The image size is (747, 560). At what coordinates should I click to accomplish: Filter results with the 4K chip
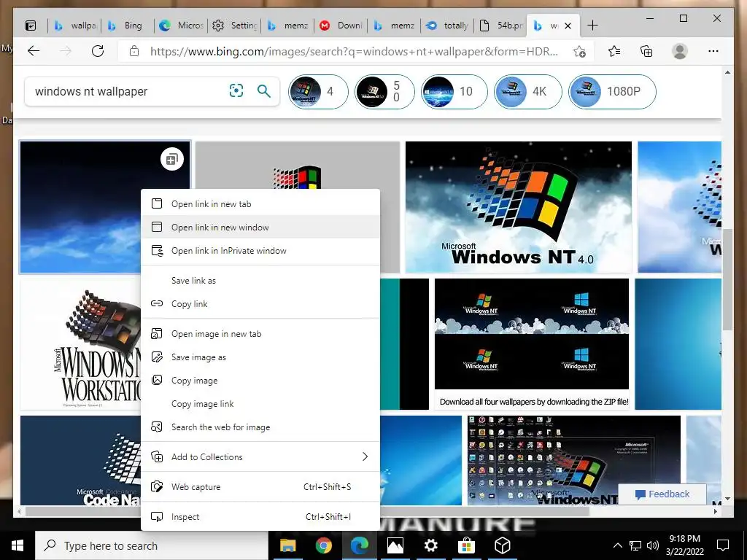(x=528, y=91)
